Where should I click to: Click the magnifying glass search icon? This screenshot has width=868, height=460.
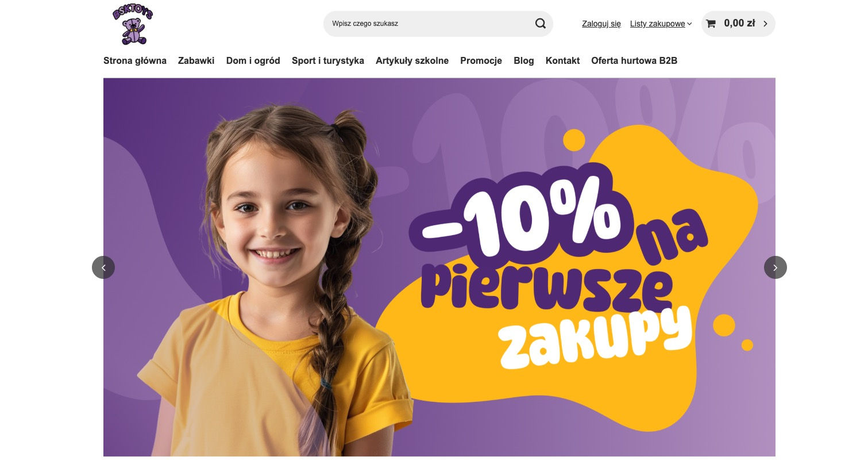click(540, 24)
